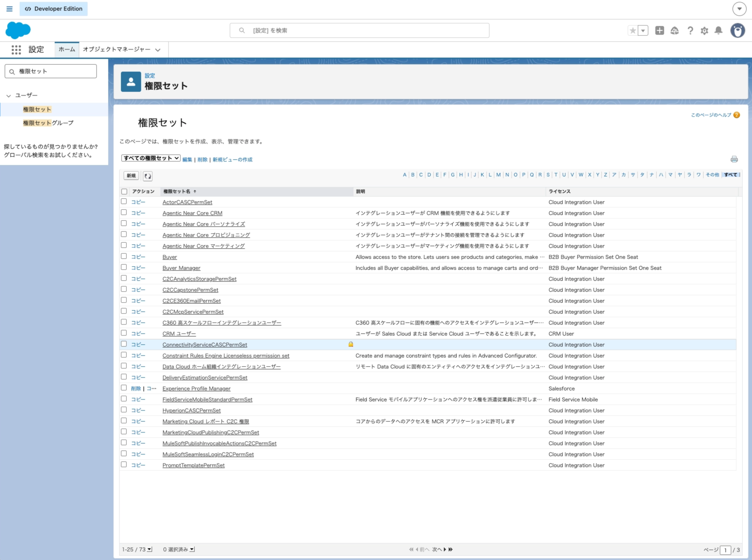
Task: Click the lock icon on ConnectivityServiceCASCPermSet row
Action: 351,344
